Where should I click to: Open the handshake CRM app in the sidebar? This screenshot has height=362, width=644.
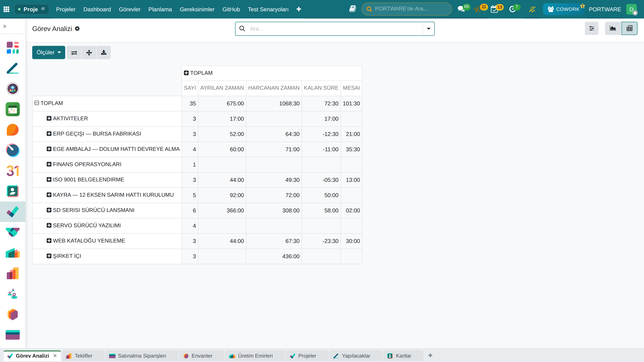pyautogui.click(x=13, y=232)
